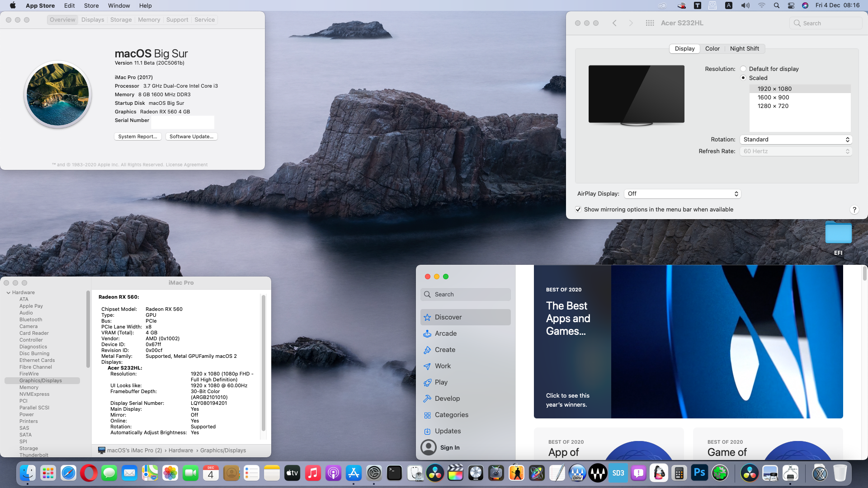
Task: Click System Report button
Action: point(137,136)
